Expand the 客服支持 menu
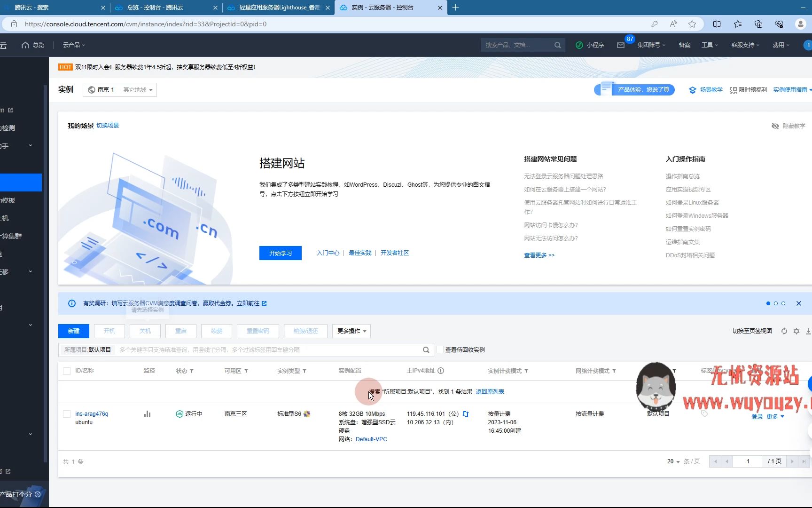 745,45
